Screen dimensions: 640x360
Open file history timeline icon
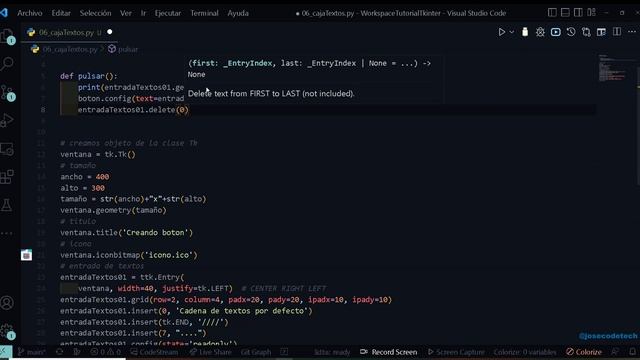click(571, 32)
